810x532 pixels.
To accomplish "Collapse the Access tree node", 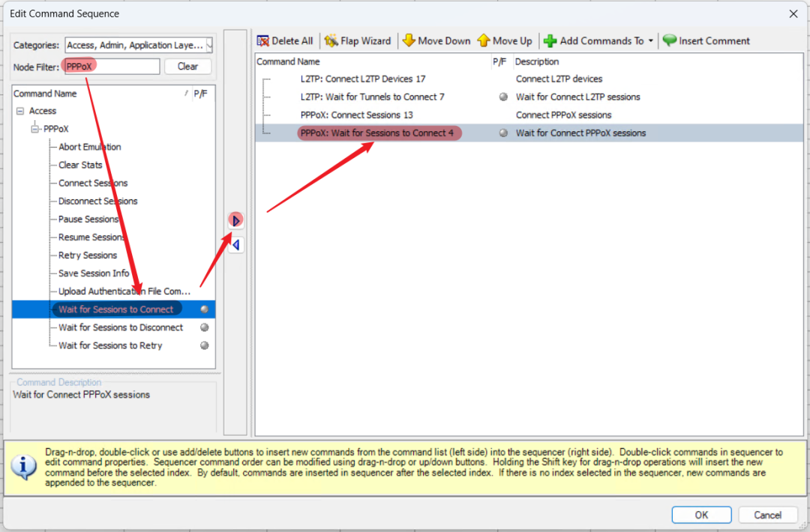I will [20, 111].
